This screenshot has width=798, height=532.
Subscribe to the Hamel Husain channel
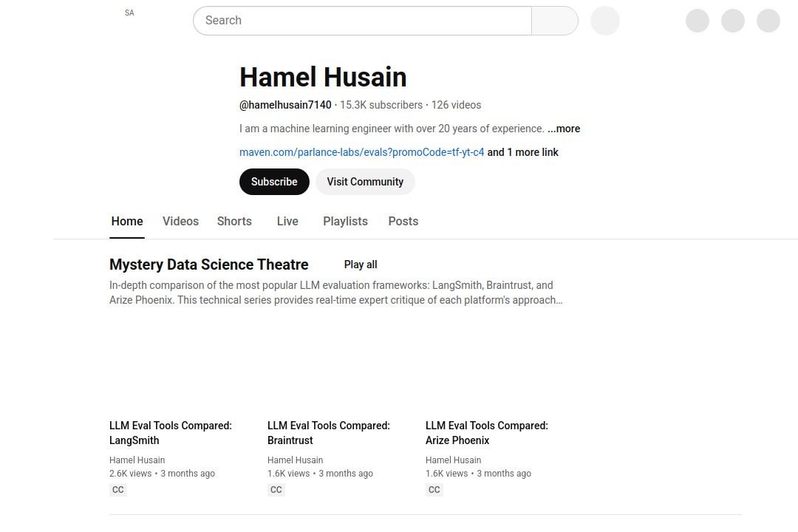(274, 181)
